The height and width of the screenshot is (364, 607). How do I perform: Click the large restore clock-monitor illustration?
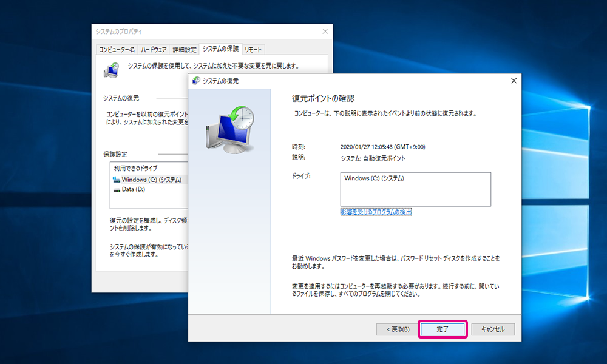point(230,130)
